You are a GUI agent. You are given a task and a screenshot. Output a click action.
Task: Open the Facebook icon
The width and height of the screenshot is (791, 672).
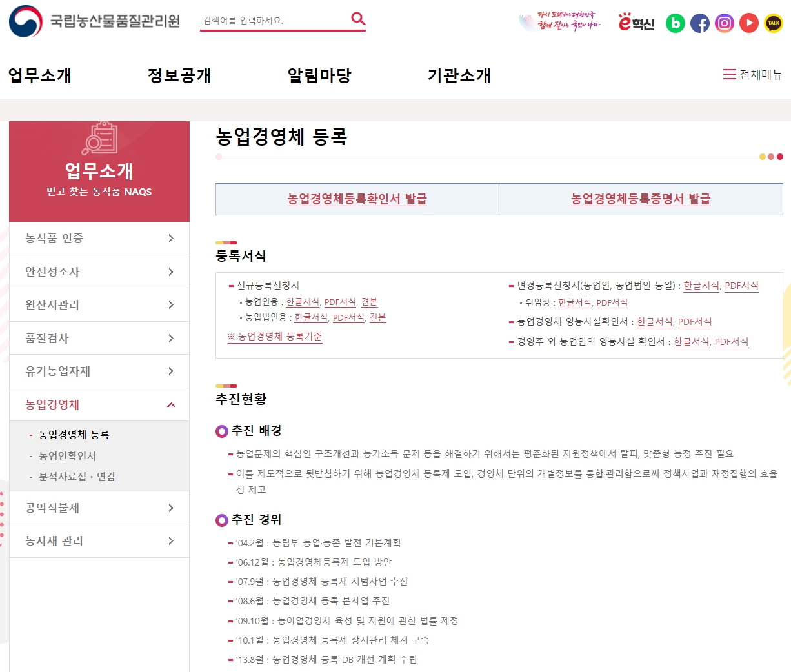pos(699,23)
